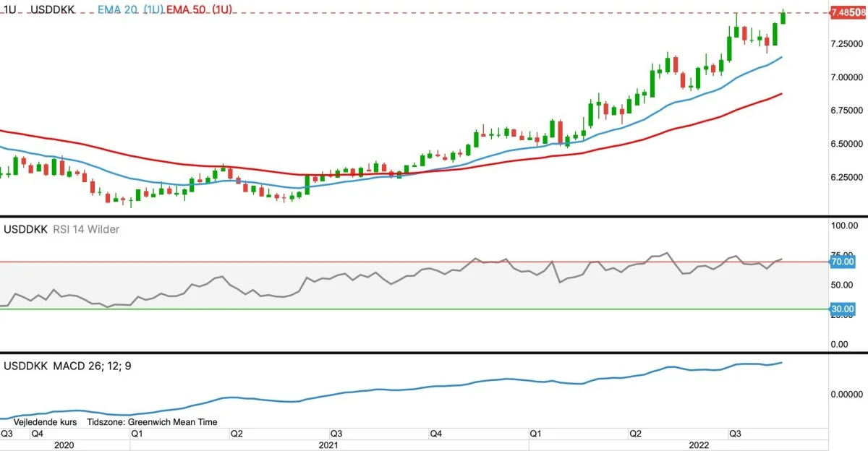Click the latest green candle at chart's right edge
Screen dimensions: 868x451
(x=784, y=17)
